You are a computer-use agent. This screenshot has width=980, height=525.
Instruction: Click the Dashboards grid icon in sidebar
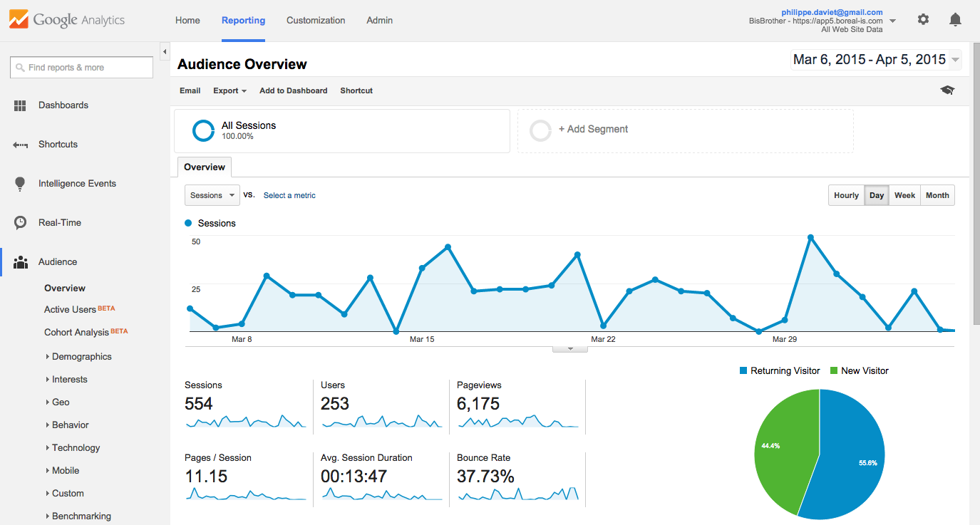pyautogui.click(x=20, y=105)
